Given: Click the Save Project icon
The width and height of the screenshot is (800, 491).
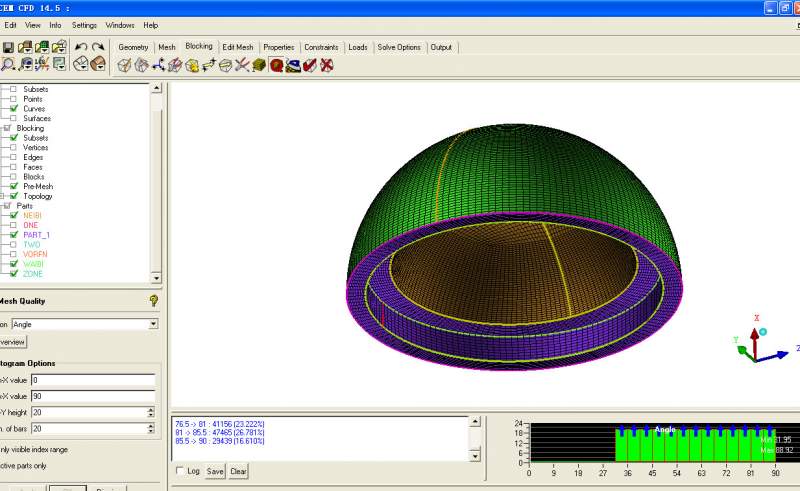Looking at the screenshot, I should 8,47.
